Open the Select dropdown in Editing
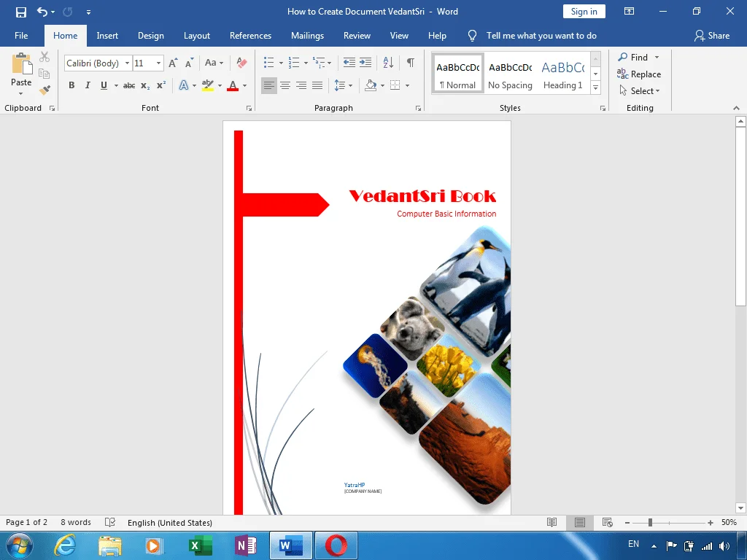This screenshot has height=560, width=747. [x=640, y=90]
